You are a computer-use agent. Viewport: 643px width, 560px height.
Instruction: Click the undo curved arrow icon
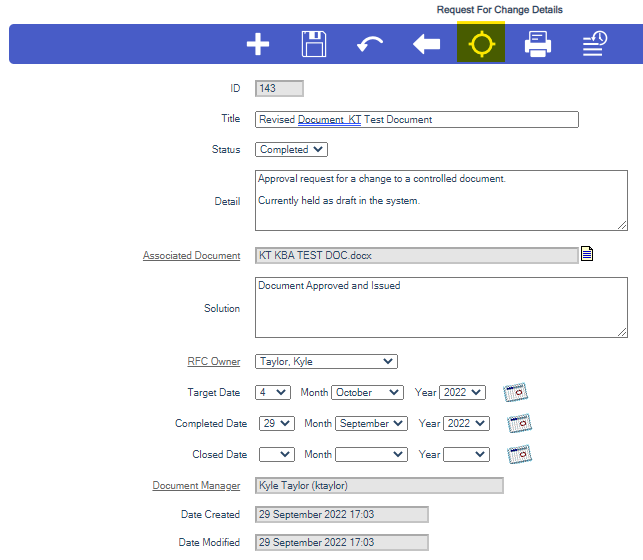370,44
